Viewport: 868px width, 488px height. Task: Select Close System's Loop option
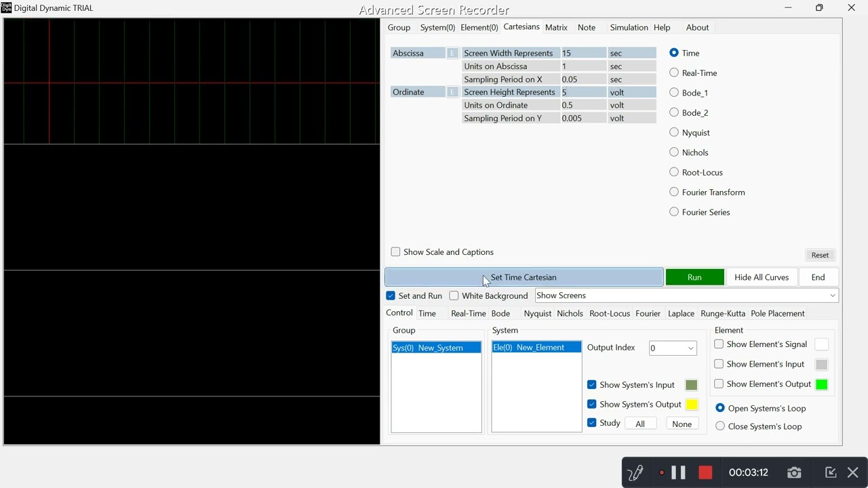coord(720,426)
